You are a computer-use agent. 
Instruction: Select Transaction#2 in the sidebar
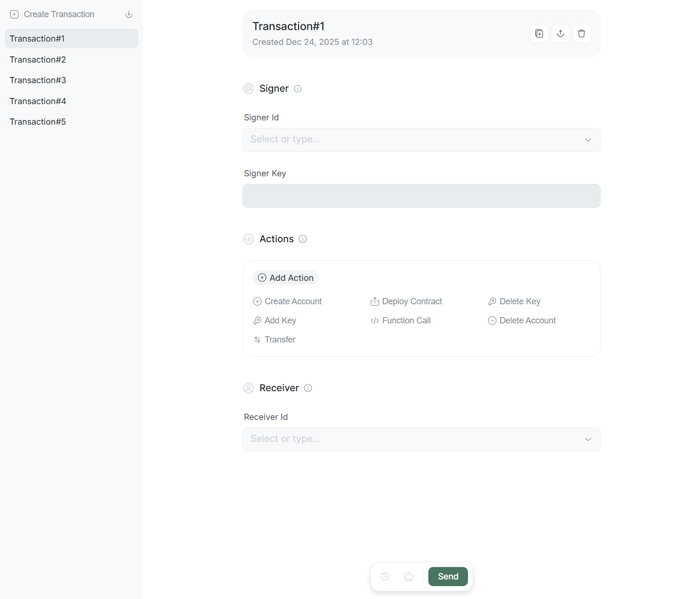coord(38,60)
